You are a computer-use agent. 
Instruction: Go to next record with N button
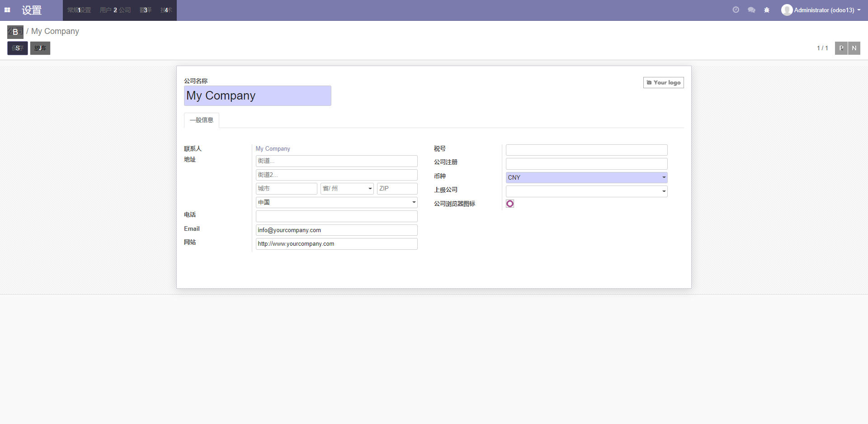[854, 48]
